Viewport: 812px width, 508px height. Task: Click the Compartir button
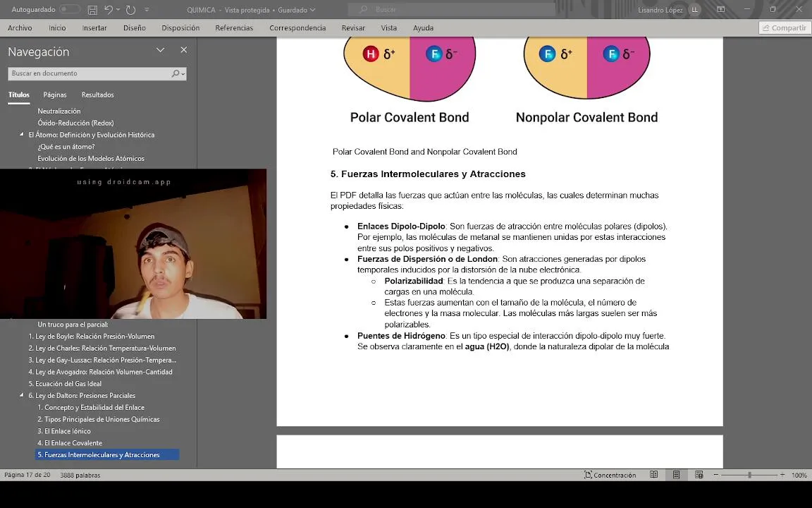[784, 28]
